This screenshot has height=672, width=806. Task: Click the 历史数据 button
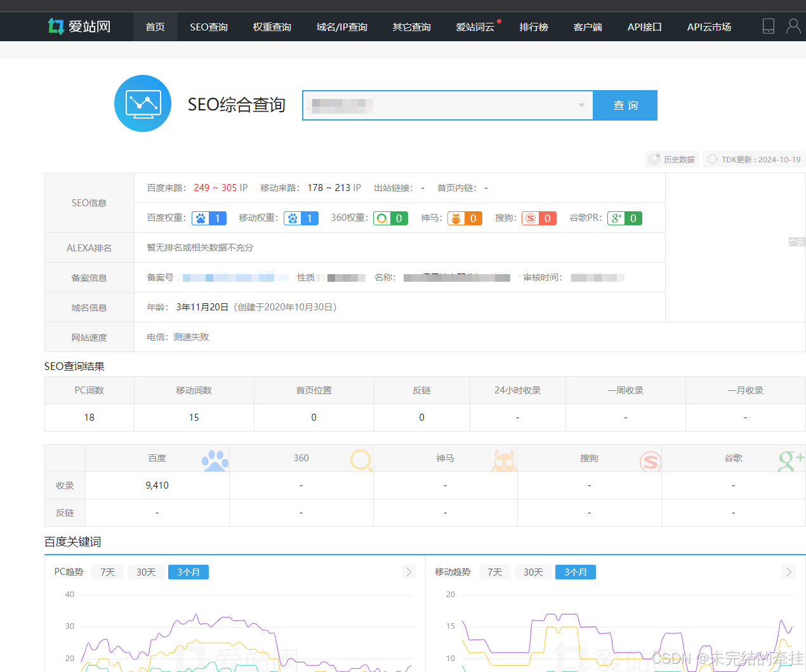coord(672,159)
